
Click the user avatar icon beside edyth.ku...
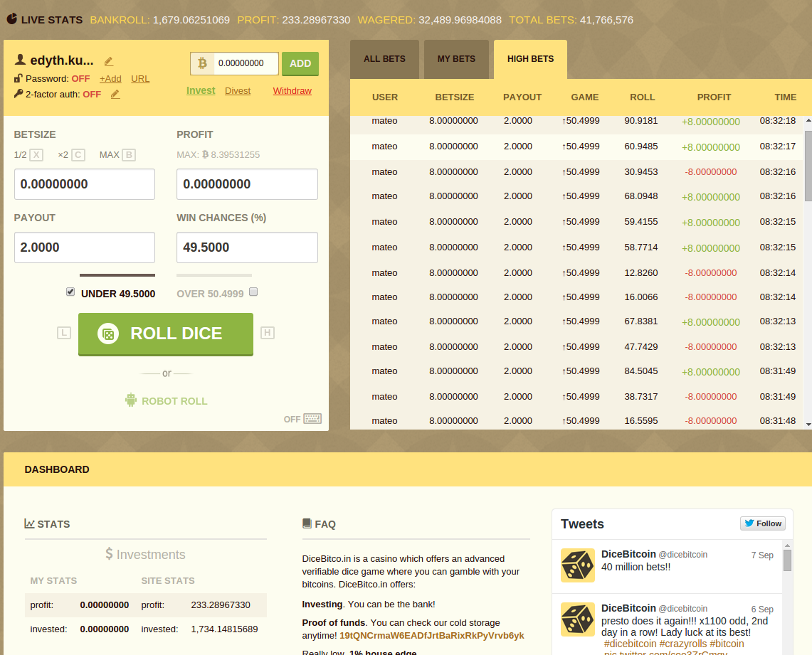point(20,60)
